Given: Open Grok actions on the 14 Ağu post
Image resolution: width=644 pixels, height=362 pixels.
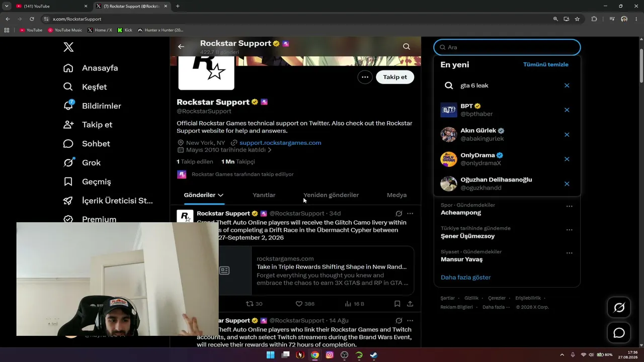Looking at the screenshot, I should pos(398,321).
